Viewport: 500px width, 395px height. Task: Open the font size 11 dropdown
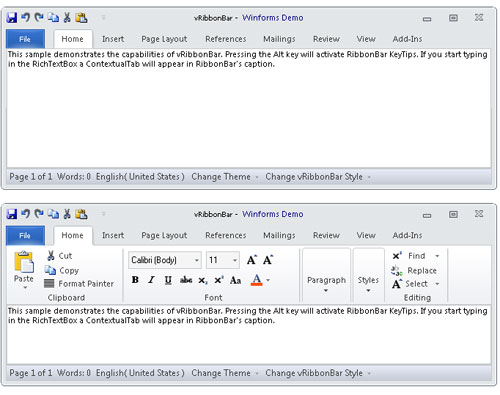pos(235,260)
